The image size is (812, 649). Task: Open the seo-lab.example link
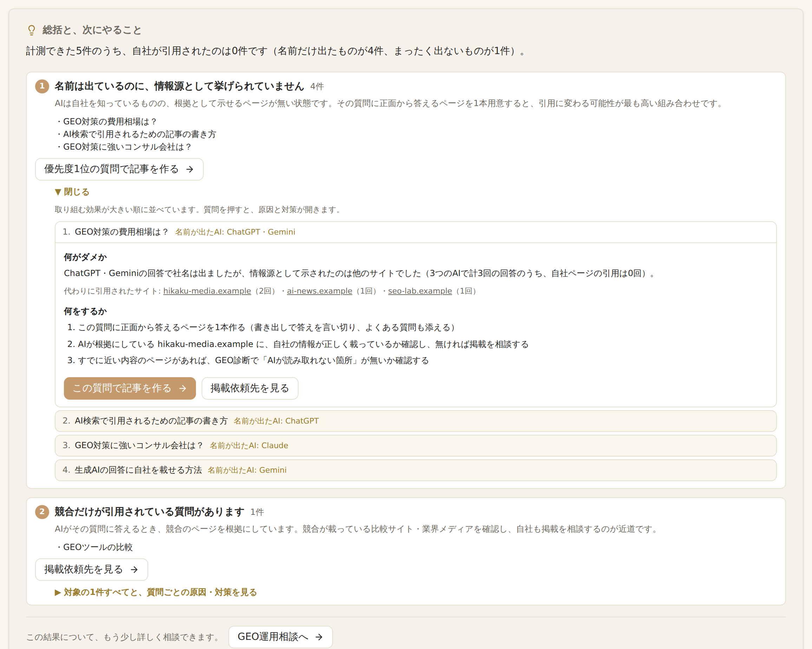(x=420, y=291)
